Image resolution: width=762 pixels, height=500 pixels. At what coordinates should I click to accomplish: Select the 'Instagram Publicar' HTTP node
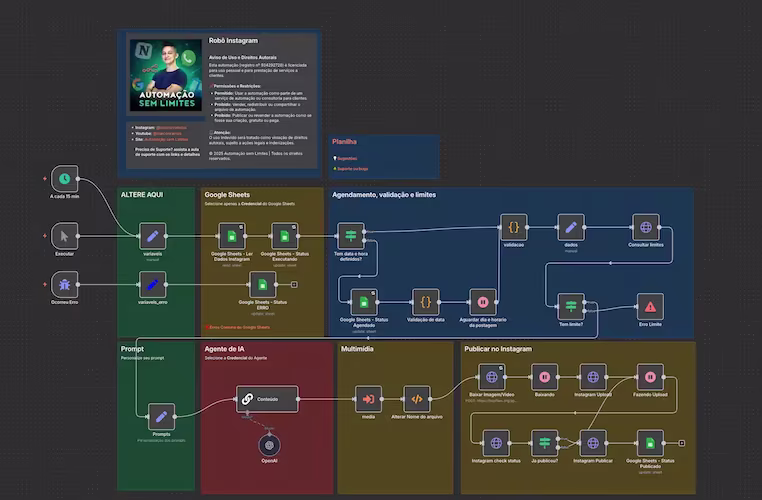pos(593,442)
